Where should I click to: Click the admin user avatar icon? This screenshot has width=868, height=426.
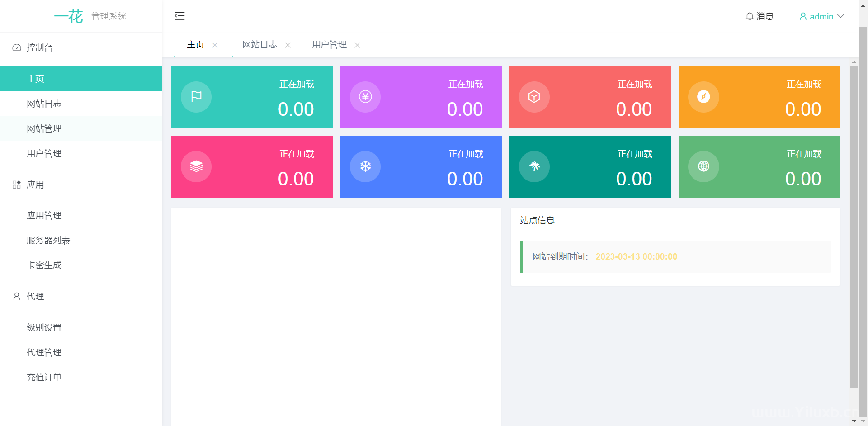tap(803, 16)
